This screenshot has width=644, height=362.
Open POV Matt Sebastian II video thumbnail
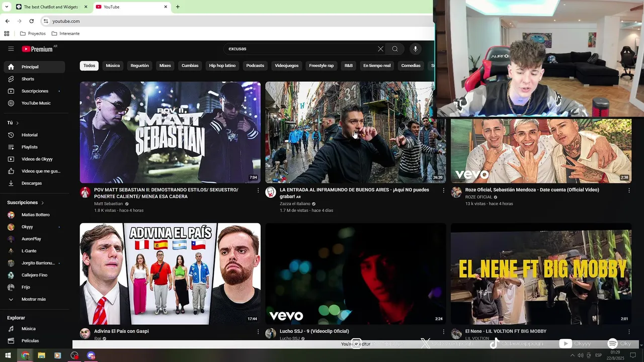pyautogui.click(x=170, y=132)
